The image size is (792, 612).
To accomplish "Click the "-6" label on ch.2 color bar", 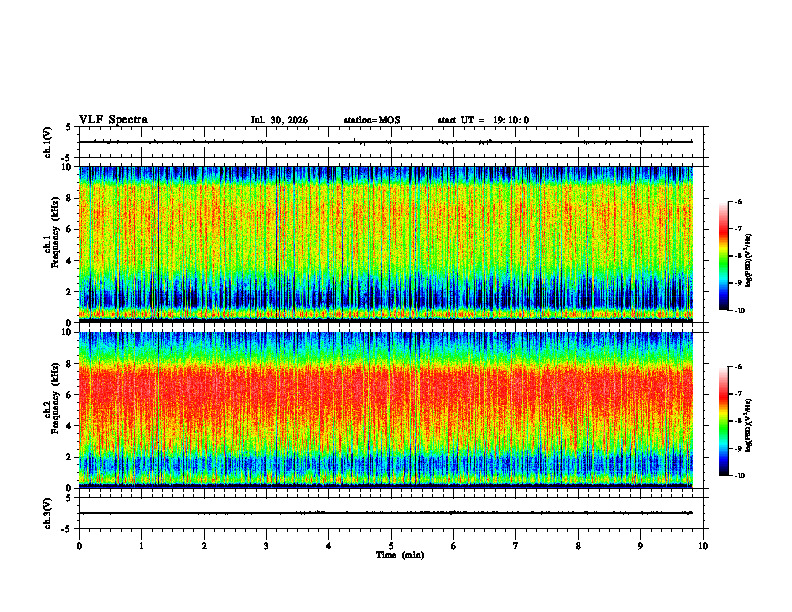I will click(738, 367).
